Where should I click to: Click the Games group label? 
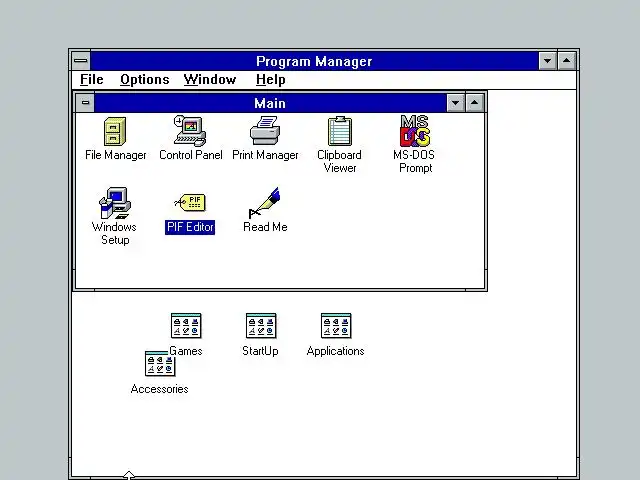(x=186, y=351)
